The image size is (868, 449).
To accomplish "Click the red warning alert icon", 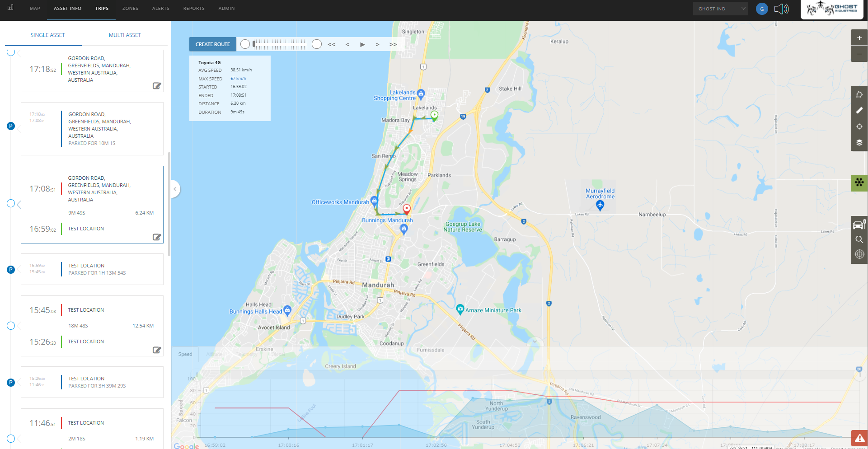I will (x=859, y=438).
